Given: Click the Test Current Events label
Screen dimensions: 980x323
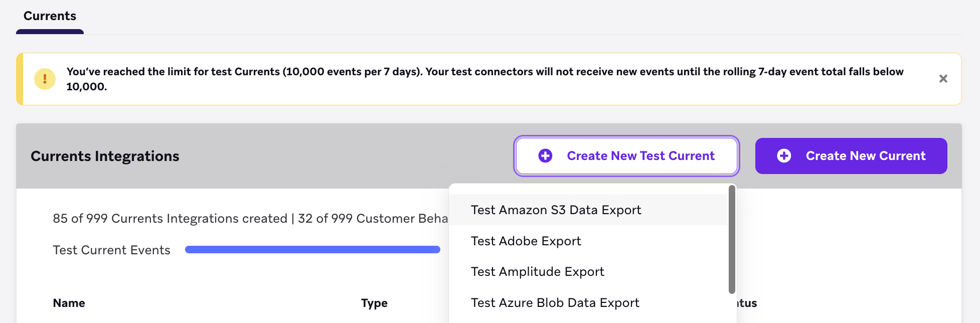Looking at the screenshot, I should click(111, 249).
